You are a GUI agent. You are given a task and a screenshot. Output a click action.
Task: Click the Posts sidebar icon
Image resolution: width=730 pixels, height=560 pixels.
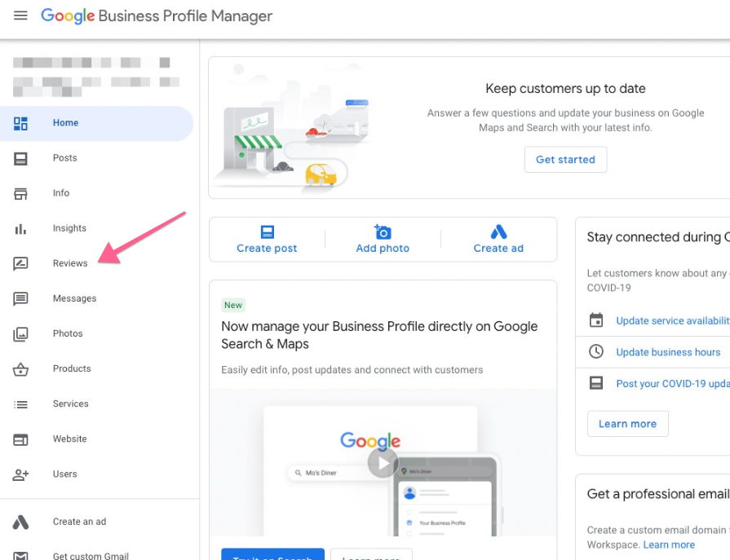(20, 158)
